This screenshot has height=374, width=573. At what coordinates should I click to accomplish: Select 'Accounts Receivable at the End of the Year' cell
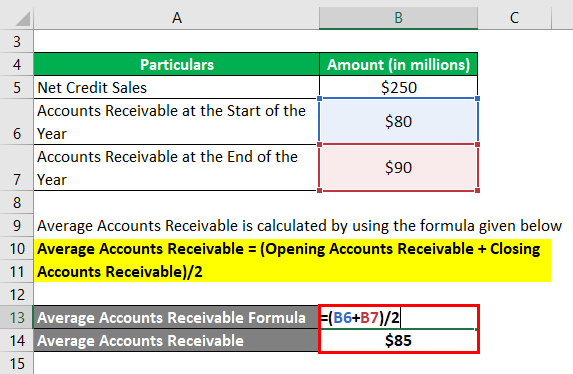click(x=177, y=168)
